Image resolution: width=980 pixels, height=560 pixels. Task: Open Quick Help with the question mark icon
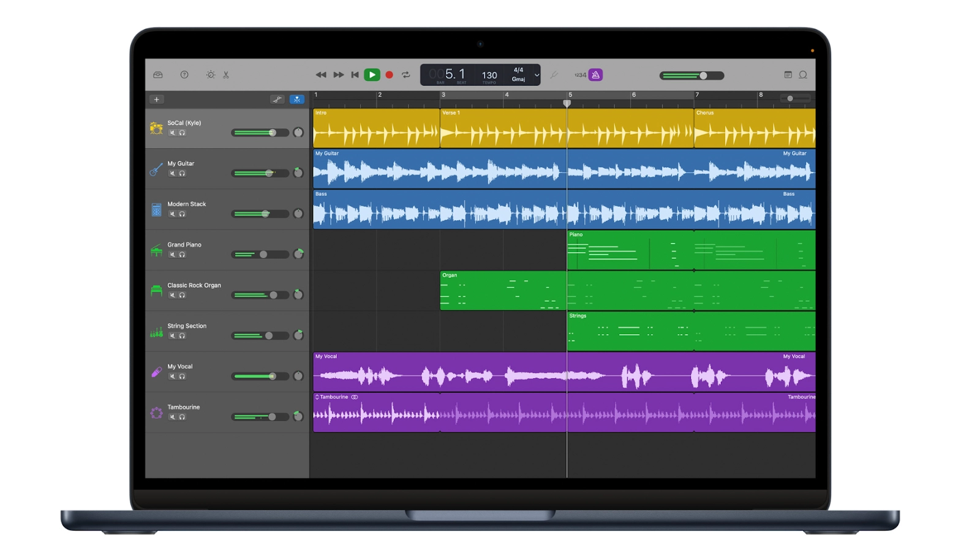pos(184,75)
